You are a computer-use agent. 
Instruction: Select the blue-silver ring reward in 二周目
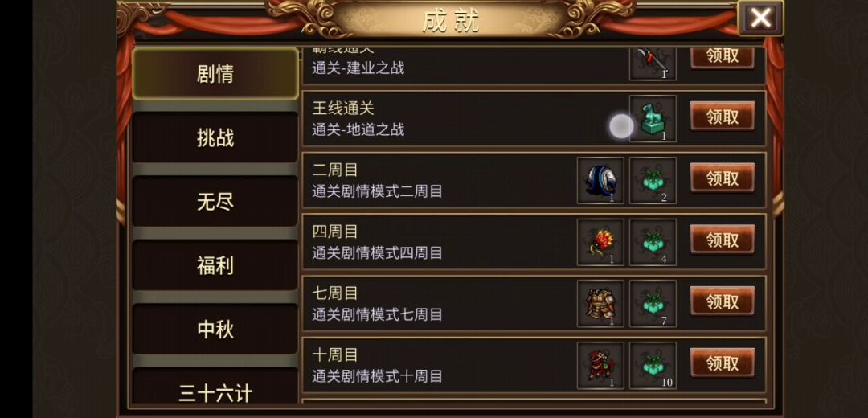600,181
